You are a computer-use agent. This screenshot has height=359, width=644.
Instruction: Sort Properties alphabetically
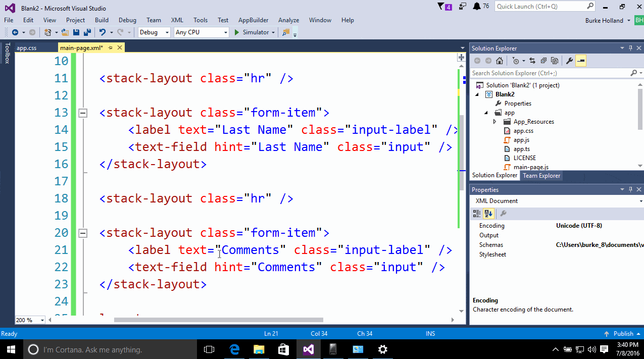tap(488, 213)
